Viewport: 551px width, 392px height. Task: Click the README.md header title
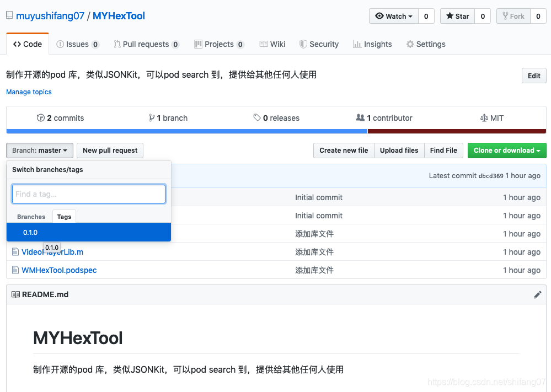pos(45,294)
